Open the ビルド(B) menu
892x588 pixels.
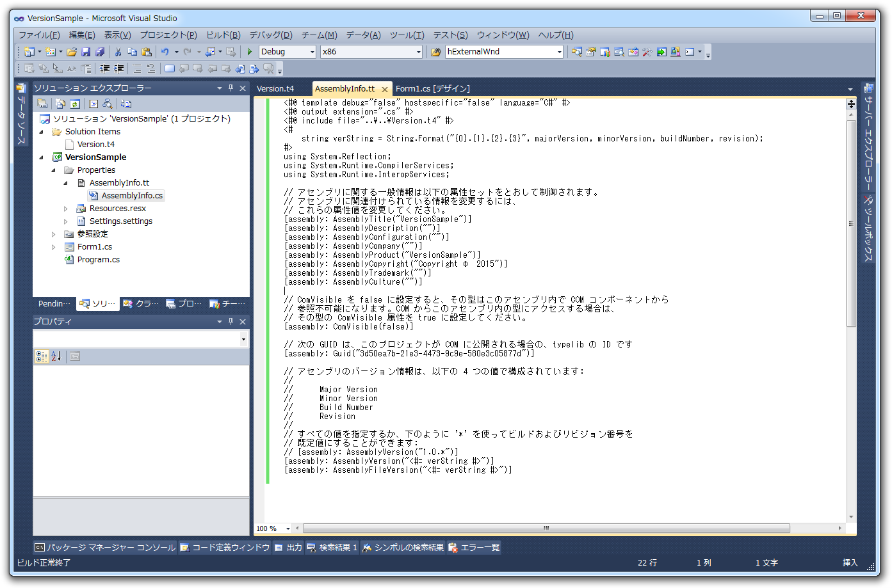click(223, 35)
